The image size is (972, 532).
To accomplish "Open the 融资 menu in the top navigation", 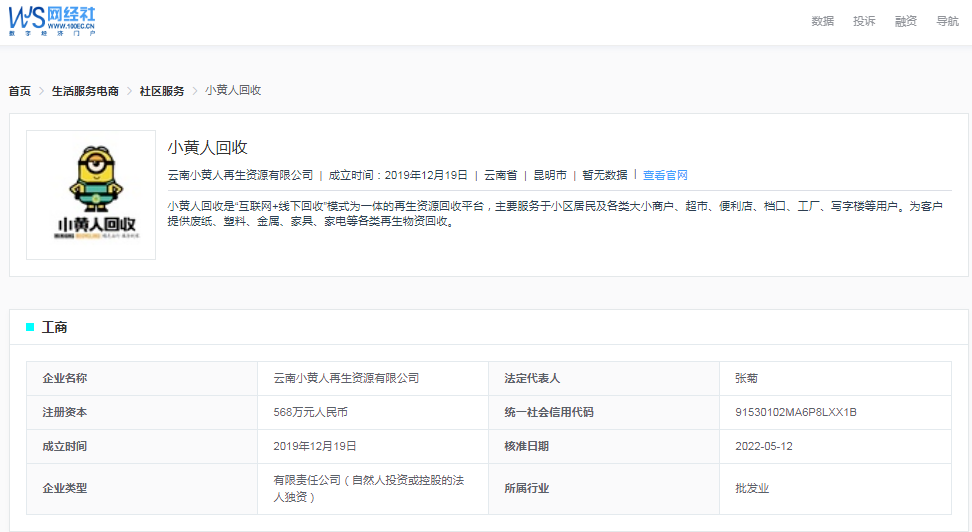I will tap(906, 21).
